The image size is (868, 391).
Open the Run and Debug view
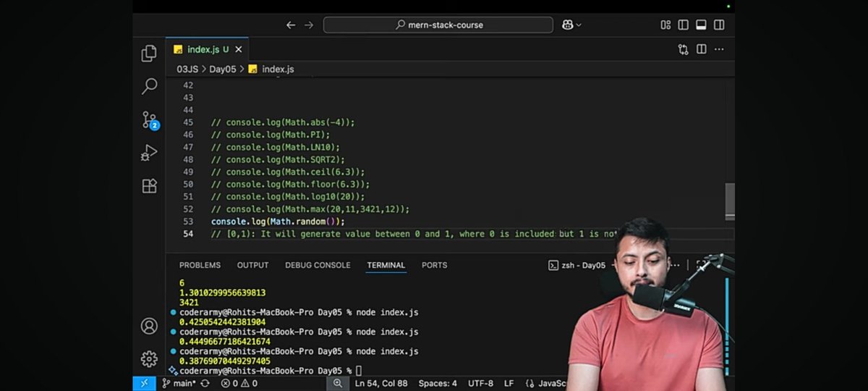pyautogui.click(x=149, y=153)
